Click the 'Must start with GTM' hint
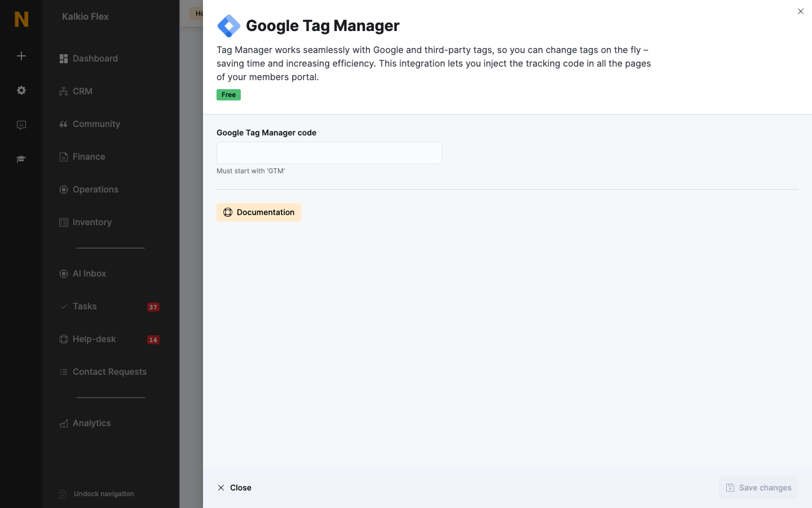812x508 pixels. coord(251,171)
